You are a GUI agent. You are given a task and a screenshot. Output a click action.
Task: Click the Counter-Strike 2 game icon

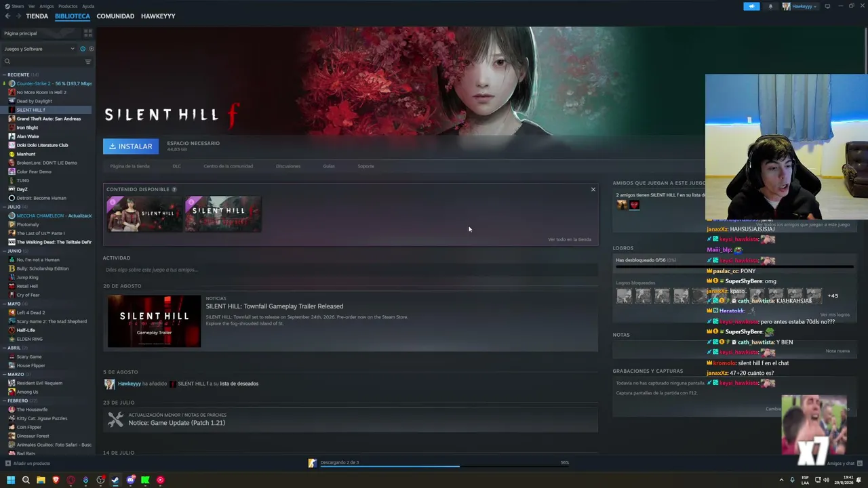(12, 83)
